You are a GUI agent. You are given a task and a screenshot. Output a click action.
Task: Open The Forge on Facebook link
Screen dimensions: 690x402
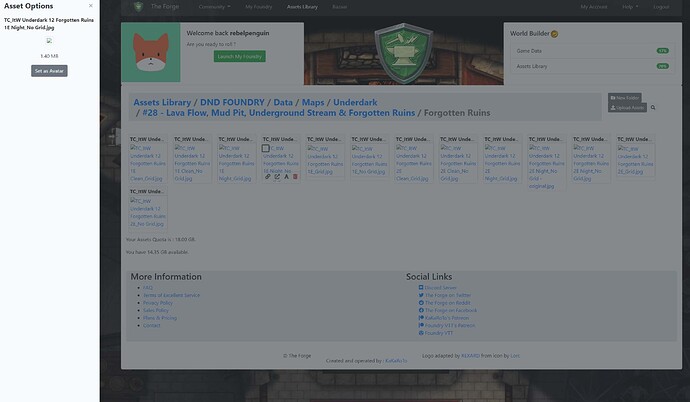(448, 310)
